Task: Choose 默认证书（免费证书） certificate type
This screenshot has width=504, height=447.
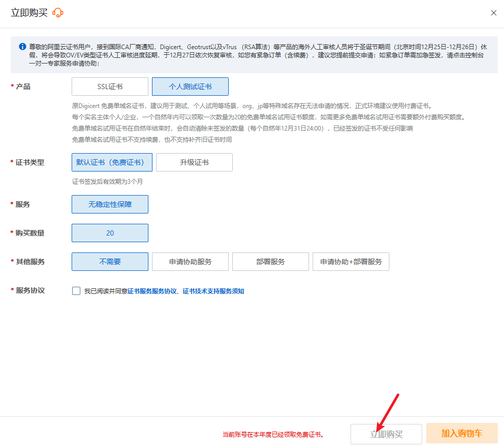Action: coord(112,162)
